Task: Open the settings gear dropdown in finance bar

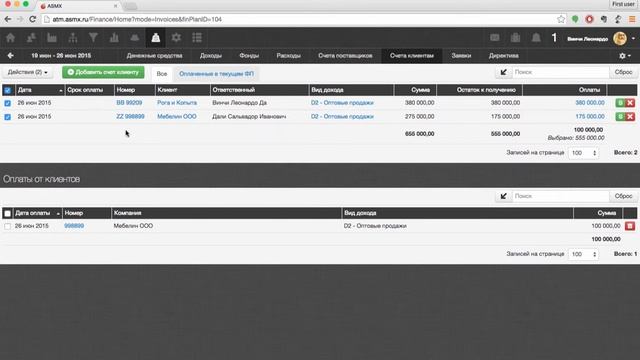Action: [624, 56]
